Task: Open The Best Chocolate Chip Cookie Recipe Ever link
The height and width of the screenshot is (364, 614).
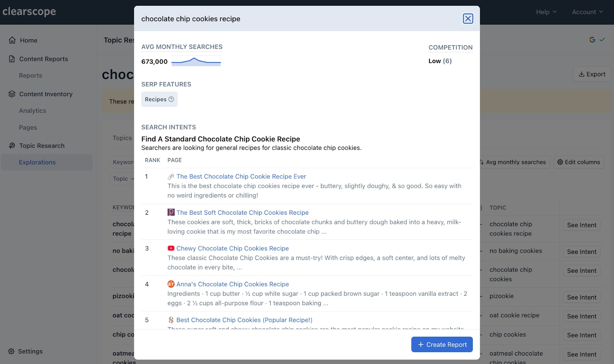Action: 241,176
